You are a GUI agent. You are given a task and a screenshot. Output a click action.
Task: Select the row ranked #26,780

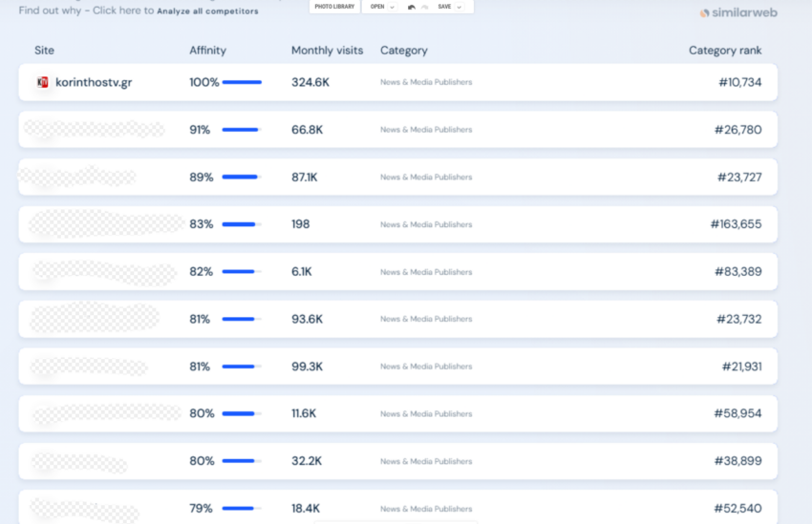[397, 130]
